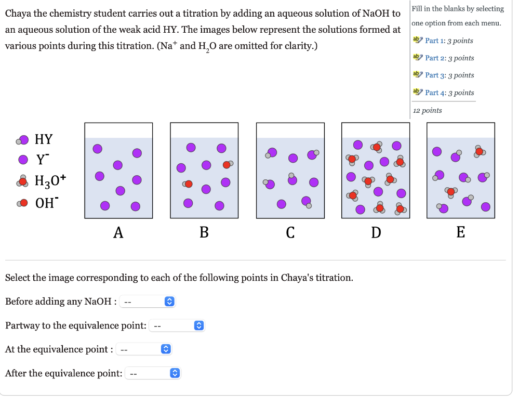Click the pencil icon beside Part 4
Viewport: 532px width, 406px height.
[418, 91]
